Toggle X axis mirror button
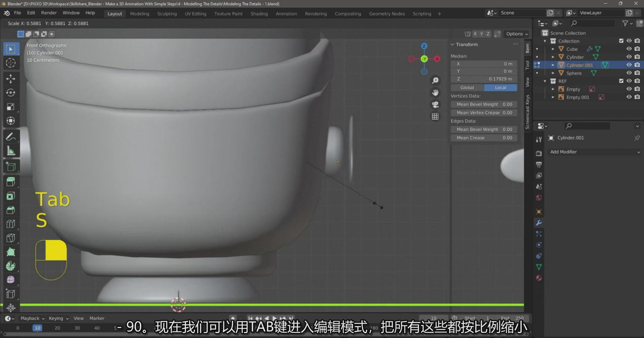Image resolution: width=644 pixels, height=338 pixels. click(475, 34)
